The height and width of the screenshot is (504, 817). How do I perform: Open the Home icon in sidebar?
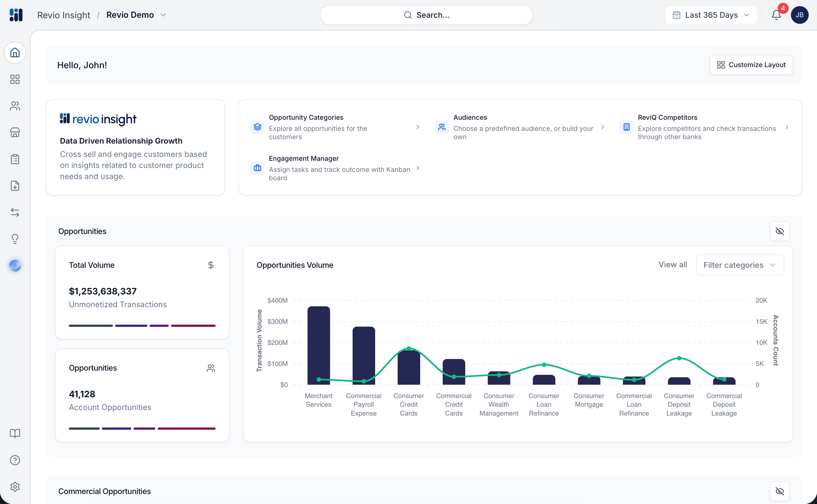[x=15, y=53]
